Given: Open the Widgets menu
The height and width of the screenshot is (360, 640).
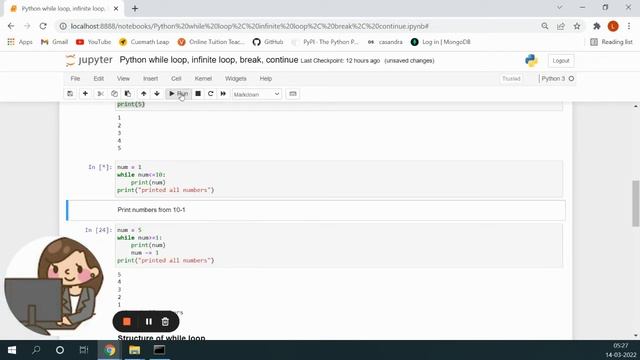Looking at the screenshot, I should (236, 78).
